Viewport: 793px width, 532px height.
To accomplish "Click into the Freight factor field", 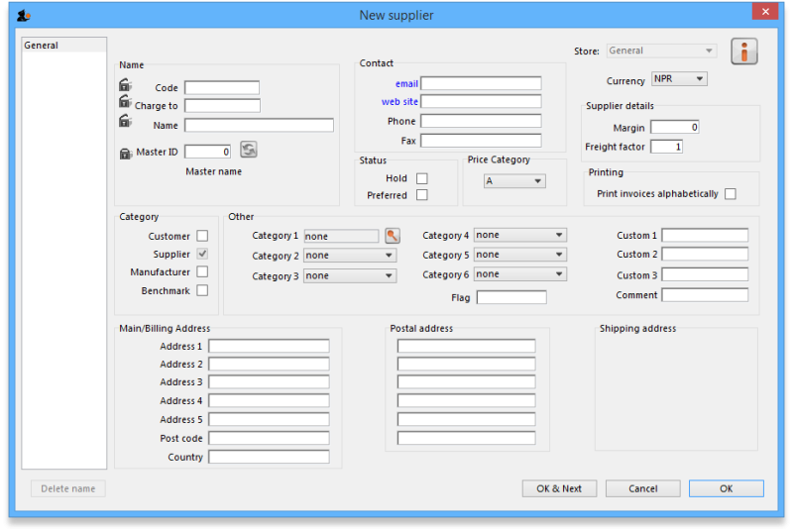I will (x=665, y=147).
